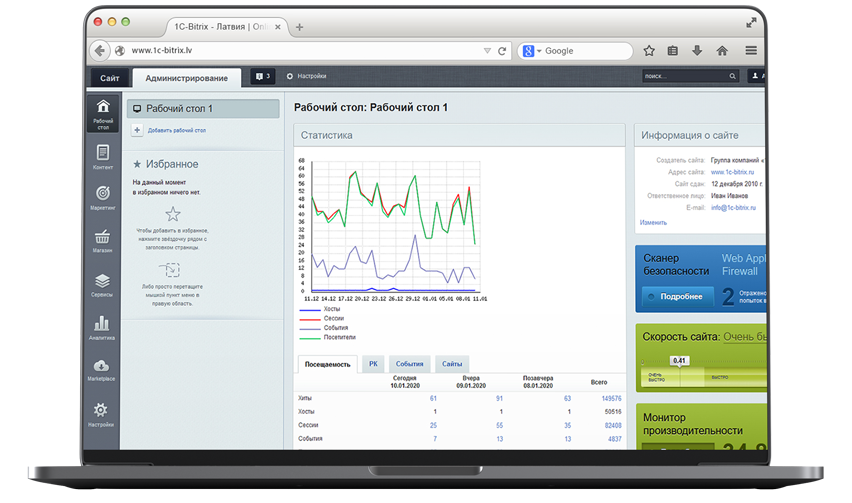Image resolution: width=852 pixels, height=503 pixels.
Task: Click the Рабочий стол home icon
Action: pyautogui.click(x=102, y=112)
